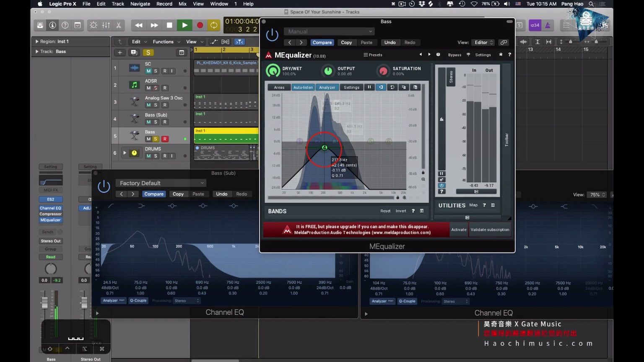The image size is (644, 362).
Task: Solo the Bass track
Action: [x=156, y=139]
